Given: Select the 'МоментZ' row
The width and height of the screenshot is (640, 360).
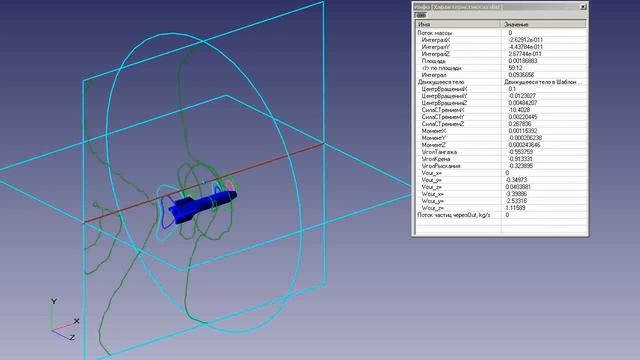Looking at the screenshot, I should pyautogui.click(x=501, y=145).
